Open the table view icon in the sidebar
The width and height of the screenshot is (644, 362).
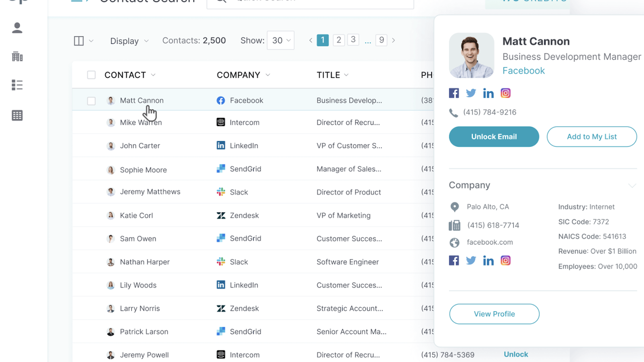[x=17, y=115]
